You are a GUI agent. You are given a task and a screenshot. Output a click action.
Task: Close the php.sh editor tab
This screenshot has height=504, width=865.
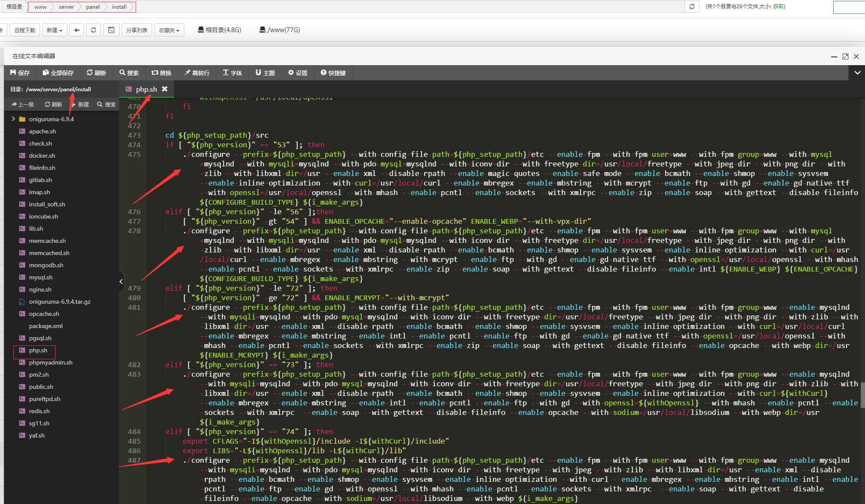[165, 89]
